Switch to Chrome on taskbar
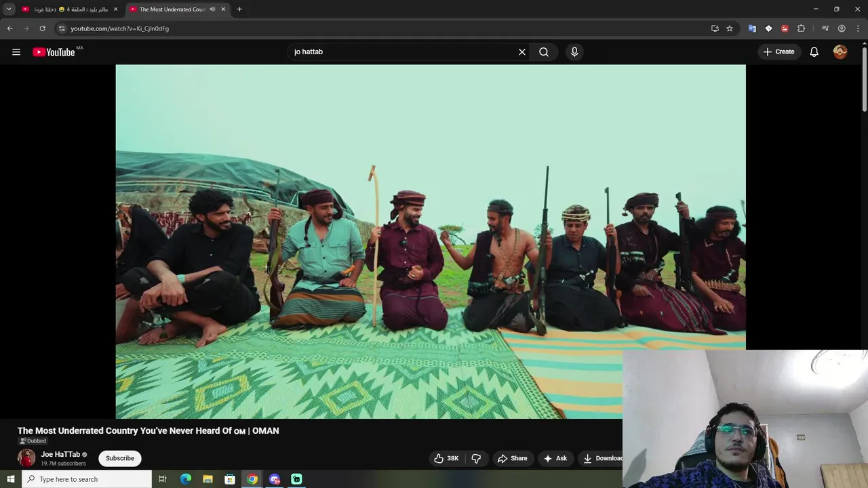868x488 pixels. (252, 479)
